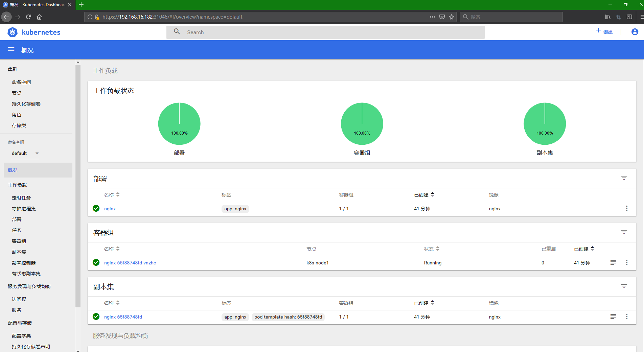Open filter for 部署 table

click(624, 178)
